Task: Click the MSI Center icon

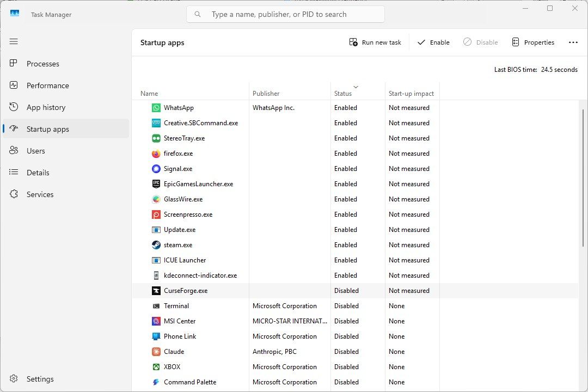Action: coord(156,321)
